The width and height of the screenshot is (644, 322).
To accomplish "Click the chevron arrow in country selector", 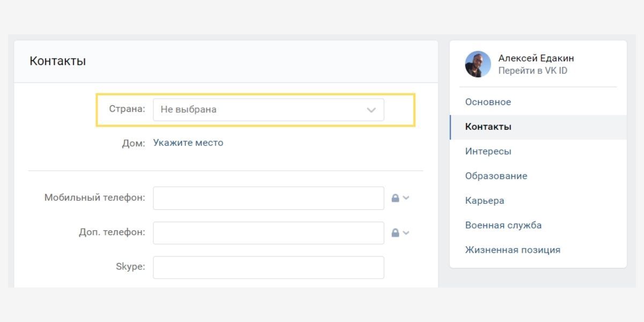I will pos(371,110).
